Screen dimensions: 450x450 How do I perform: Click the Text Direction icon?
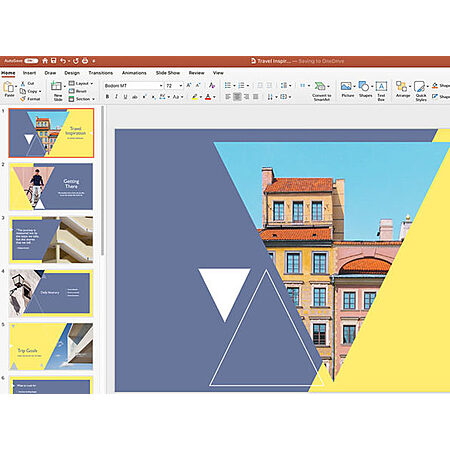click(x=270, y=97)
